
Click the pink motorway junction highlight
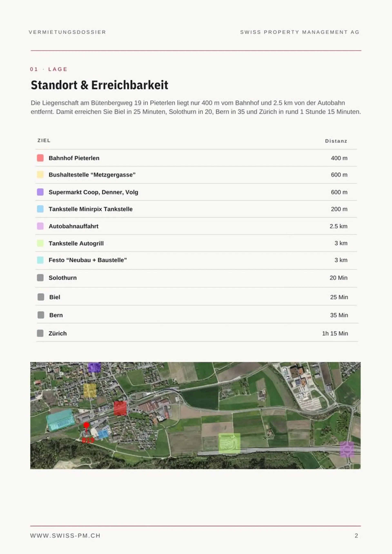coord(347,449)
